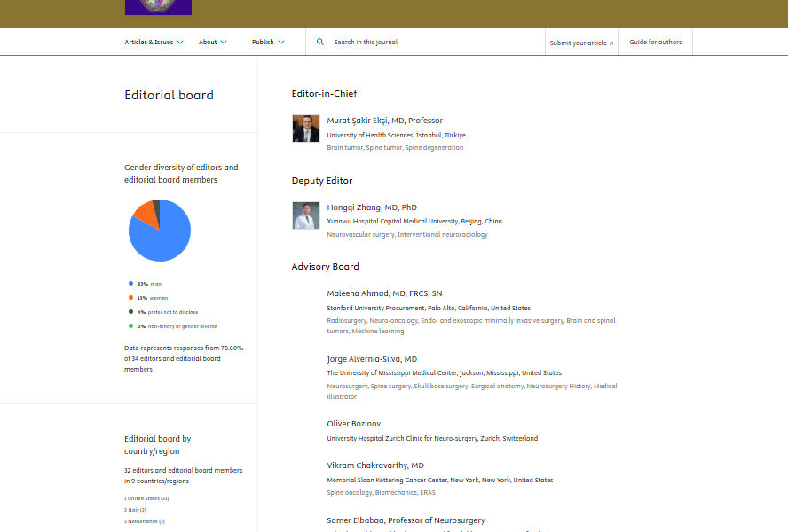Open 'Guide for authors' link
The height and width of the screenshot is (532, 788).
click(656, 42)
